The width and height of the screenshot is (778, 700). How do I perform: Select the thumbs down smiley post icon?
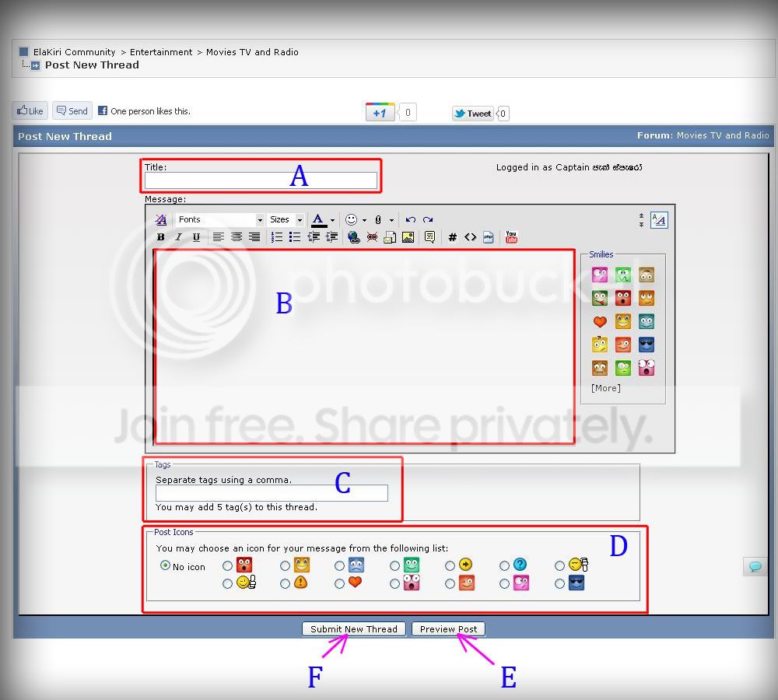559,565
